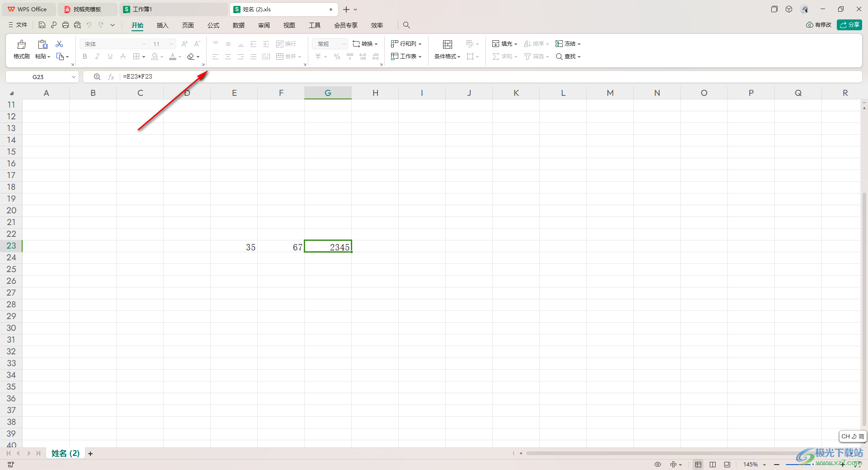The height and width of the screenshot is (470, 868).
Task: Switch to Page Layout view in status bar
Action: click(713, 465)
